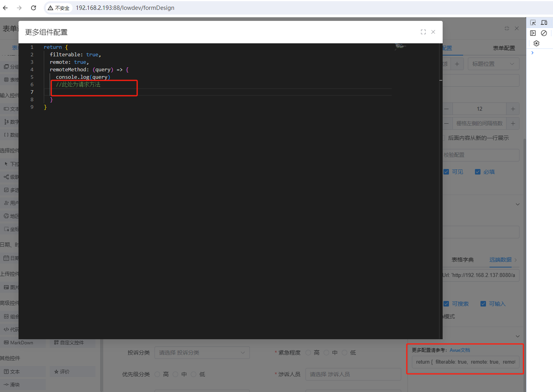Click the browser forward arrow

pyautogui.click(x=19, y=8)
